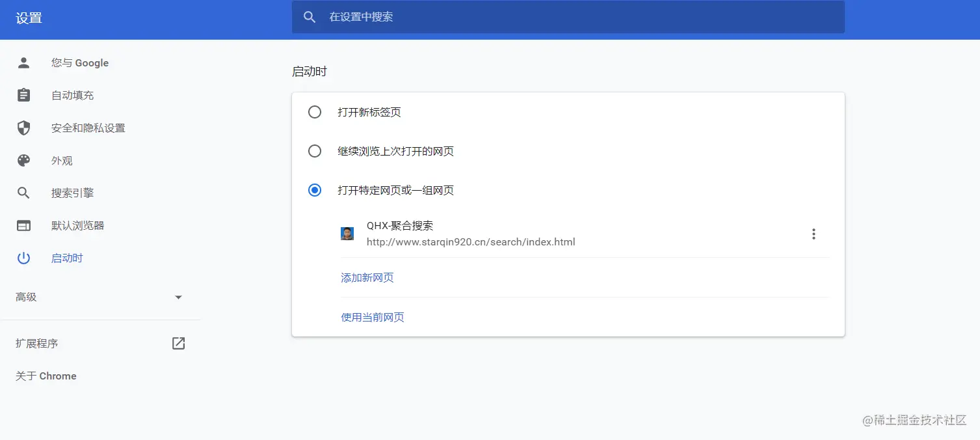Select 继续浏览上次打开的网页 option
This screenshot has width=980, height=440.
point(315,151)
